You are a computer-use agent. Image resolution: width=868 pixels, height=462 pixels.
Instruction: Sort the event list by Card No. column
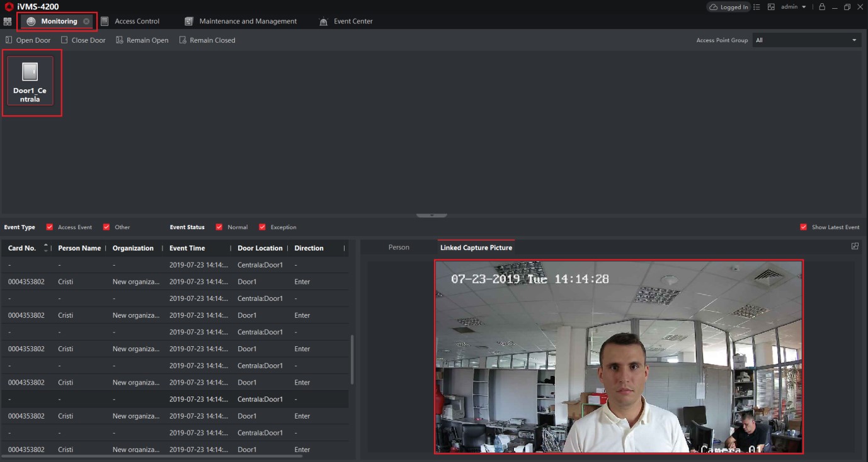(x=22, y=248)
